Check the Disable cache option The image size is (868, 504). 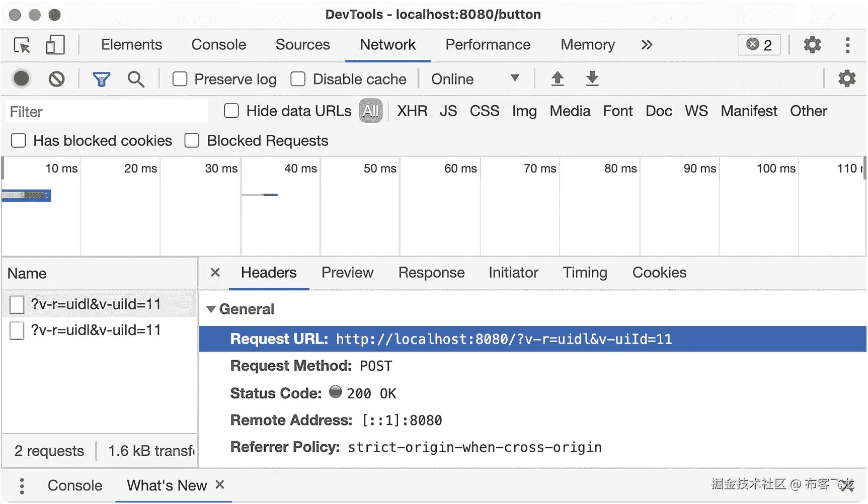pyautogui.click(x=298, y=79)
